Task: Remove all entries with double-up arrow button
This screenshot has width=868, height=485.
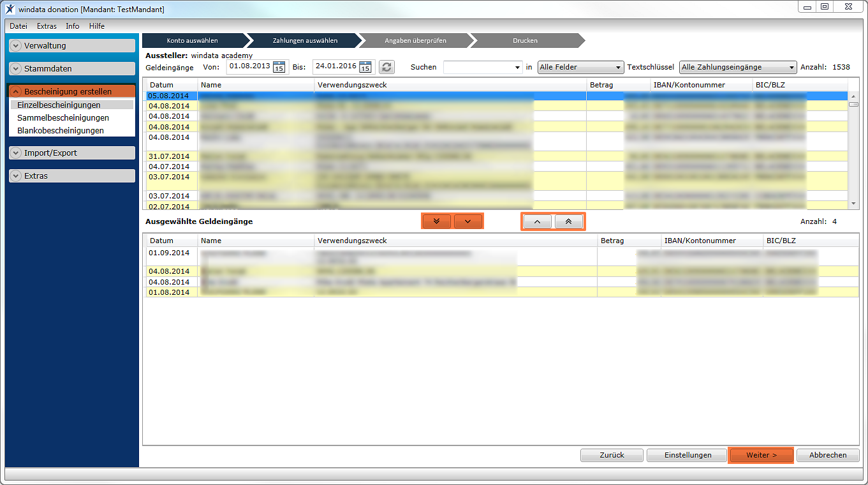Action: coord(569,221)
